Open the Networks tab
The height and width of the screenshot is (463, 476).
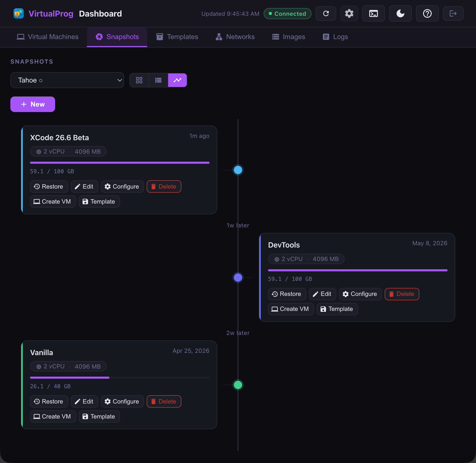pyautogui.click(x=235, y=37)
